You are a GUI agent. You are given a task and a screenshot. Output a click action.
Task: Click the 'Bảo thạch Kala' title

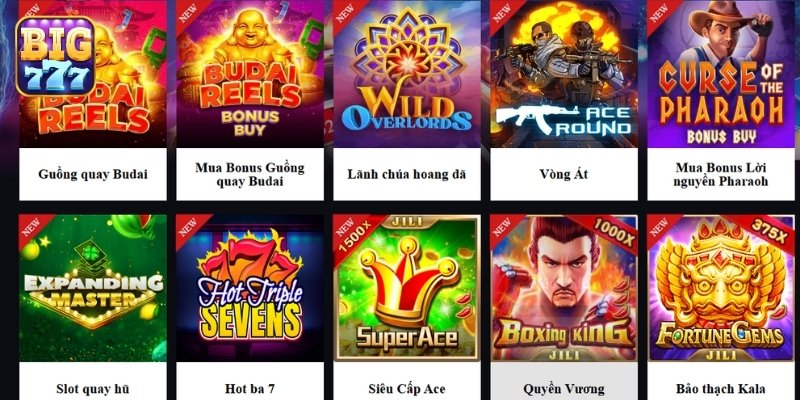coord(721,389)
